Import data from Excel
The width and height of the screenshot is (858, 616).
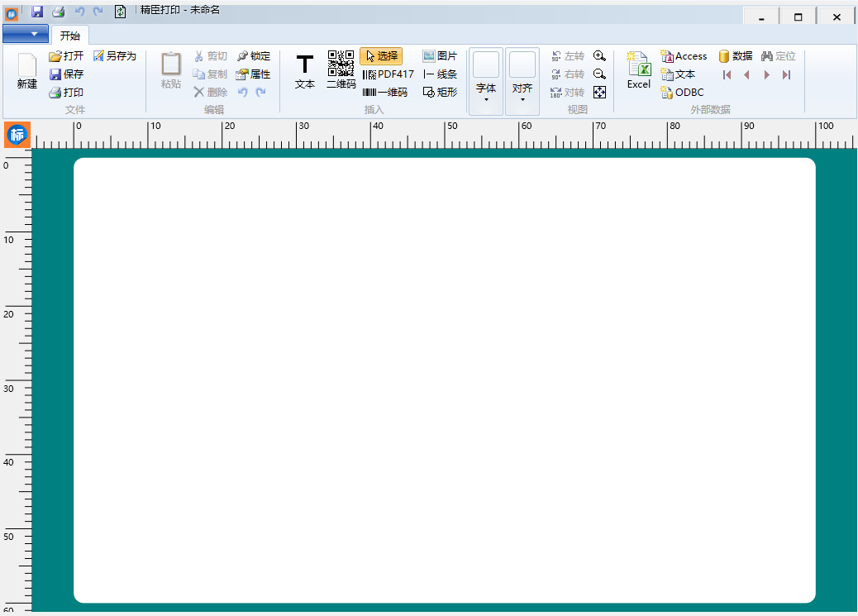pos(638,71)
